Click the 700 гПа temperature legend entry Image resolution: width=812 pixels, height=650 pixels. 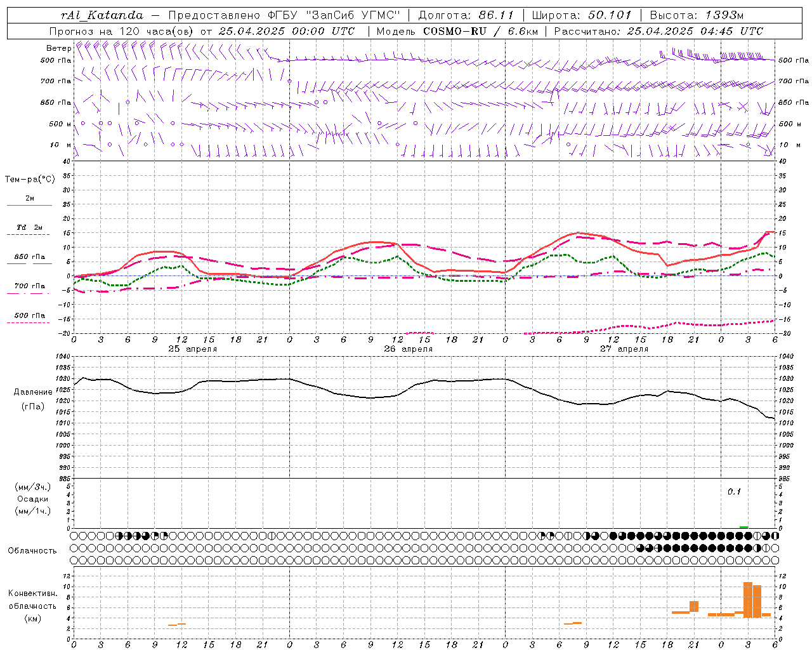click(x=29, y=289)
